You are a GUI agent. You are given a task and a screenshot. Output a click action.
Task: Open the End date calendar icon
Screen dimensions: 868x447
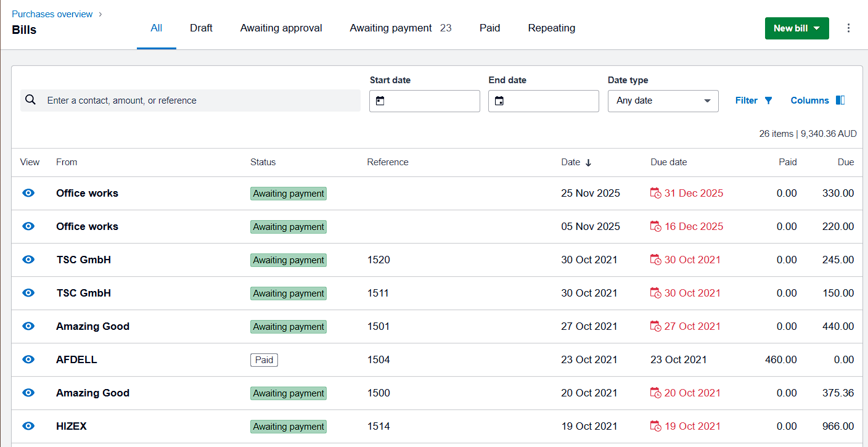499,101
